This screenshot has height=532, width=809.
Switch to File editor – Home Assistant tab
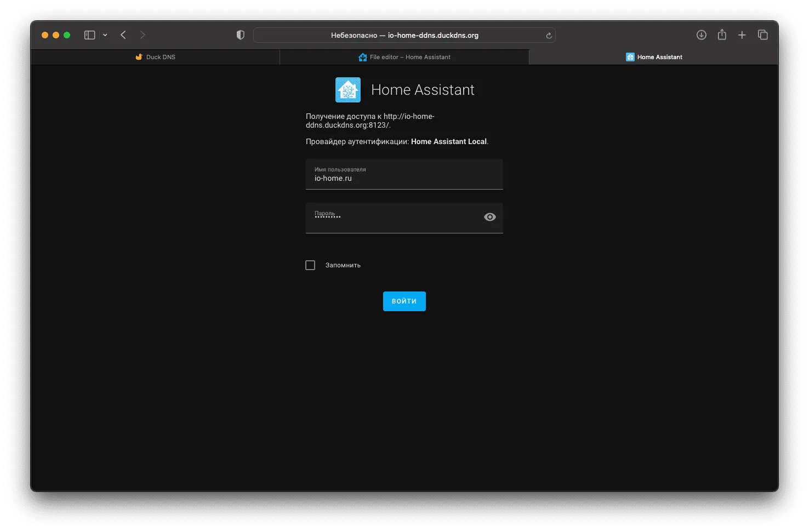click(404, 57)
